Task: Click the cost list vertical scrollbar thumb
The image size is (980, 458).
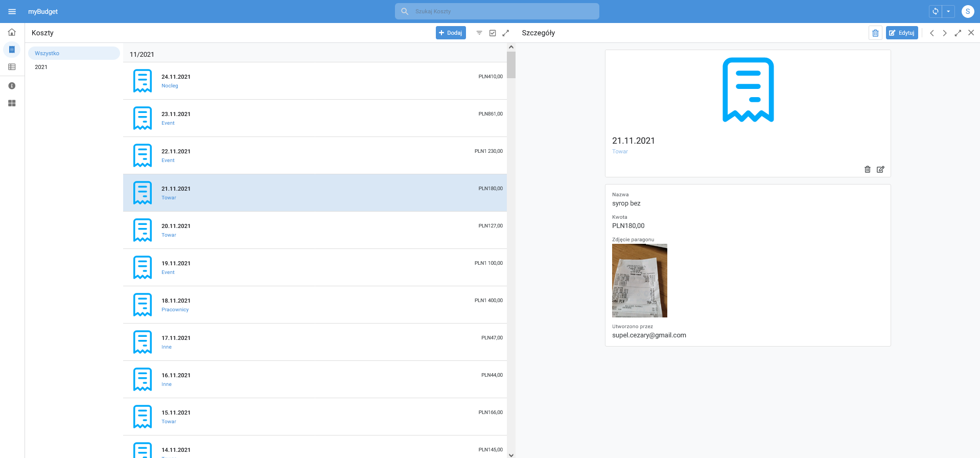Action: 511,65
